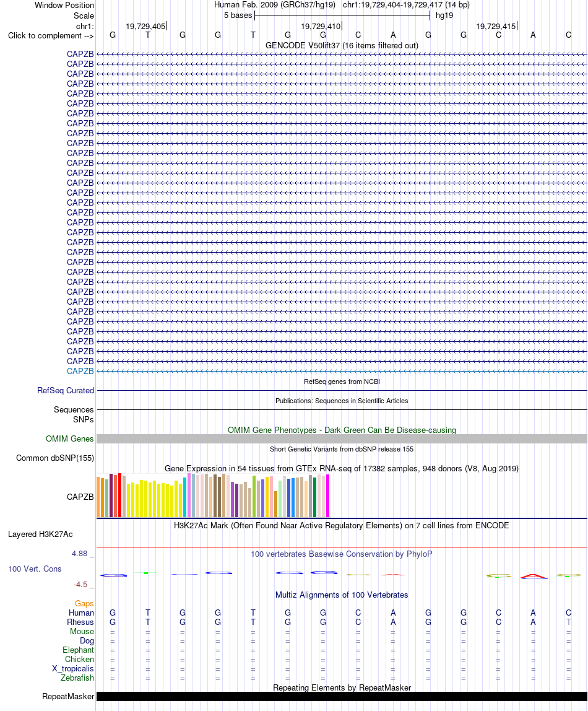Open the GENCODE V50lift37 track title
588x711 pixels.
click(342, 45)
